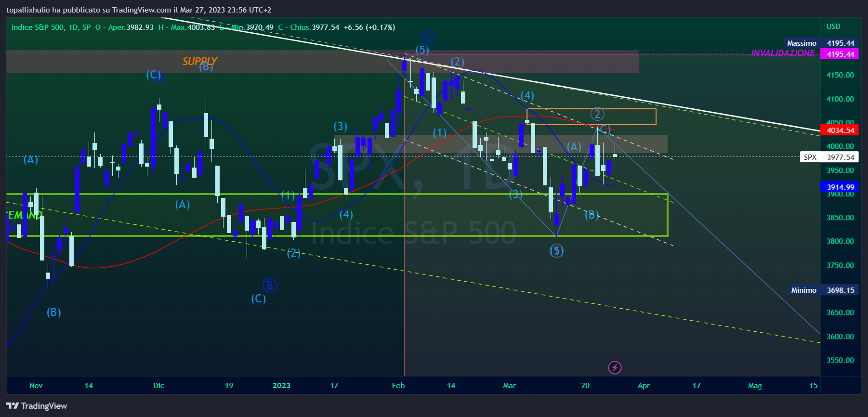Click the 3950.00 price axis level
This screenshot has height=417, width=868.
point(840,170)
